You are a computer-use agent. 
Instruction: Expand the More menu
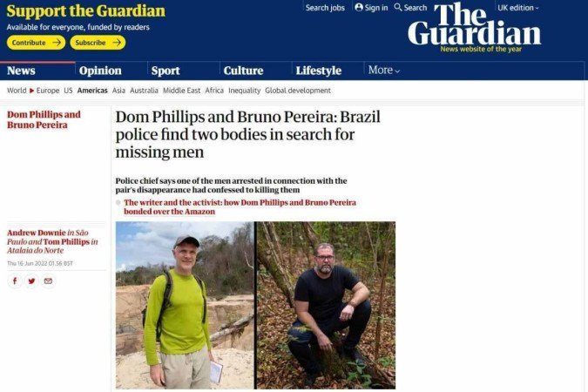[x=384, y=71]
